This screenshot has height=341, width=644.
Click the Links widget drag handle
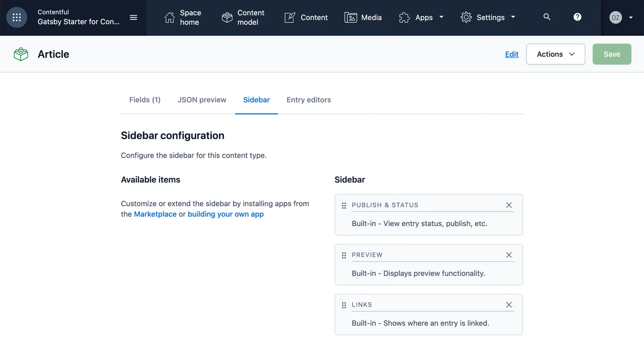tap(344, 305)
